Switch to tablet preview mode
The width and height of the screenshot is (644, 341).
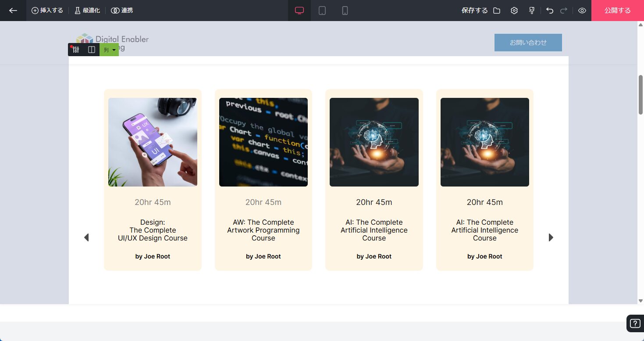[322, 11]
